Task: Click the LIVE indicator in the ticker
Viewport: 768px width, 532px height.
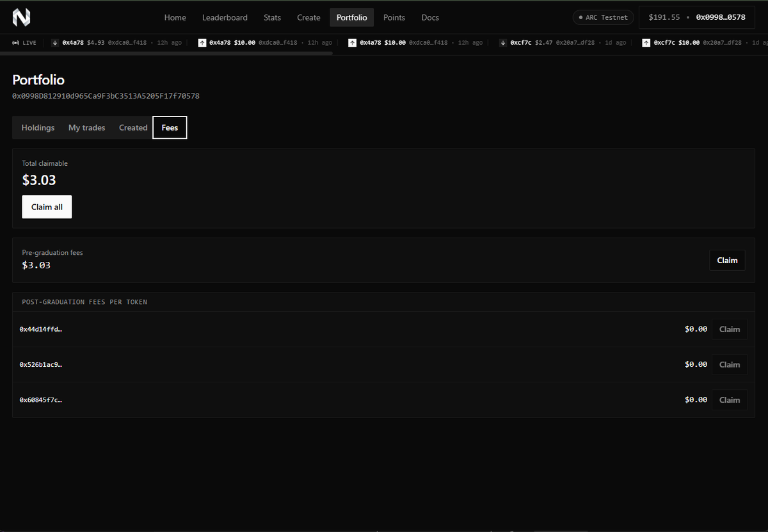Action: click(24, 43)
